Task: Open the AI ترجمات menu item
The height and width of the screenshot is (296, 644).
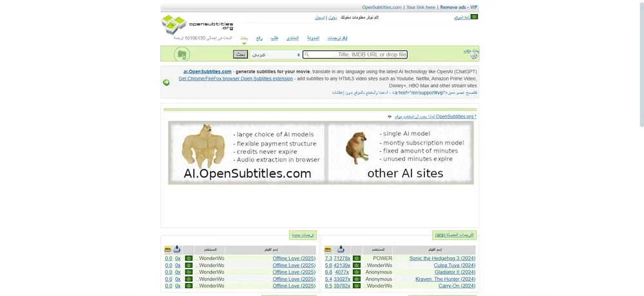Action: click(337, 38)
